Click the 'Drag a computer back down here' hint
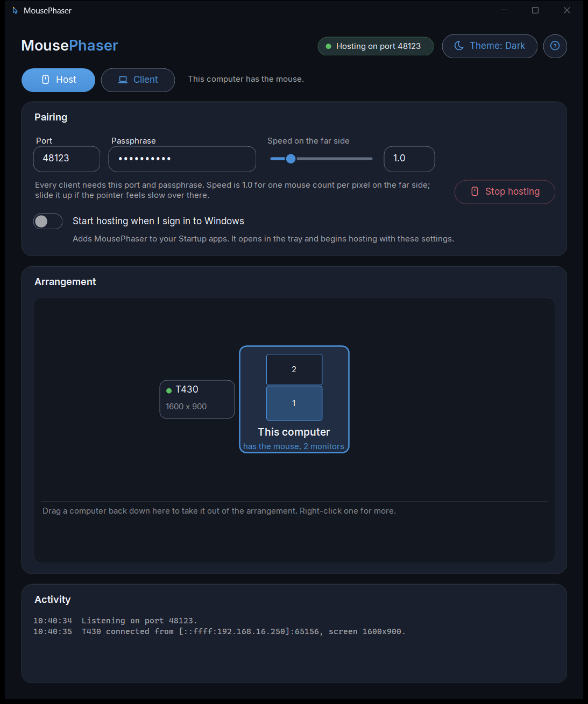The image size is (588, 704). 219,511
